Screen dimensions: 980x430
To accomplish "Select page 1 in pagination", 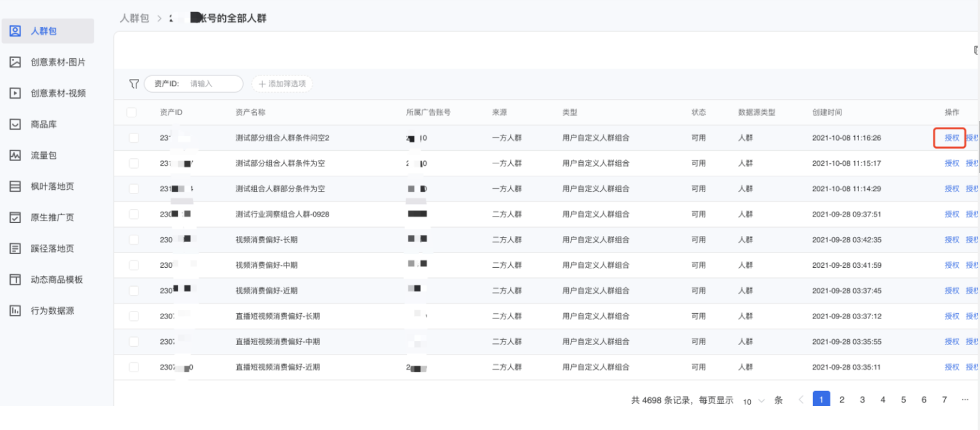I will point(821,399).
